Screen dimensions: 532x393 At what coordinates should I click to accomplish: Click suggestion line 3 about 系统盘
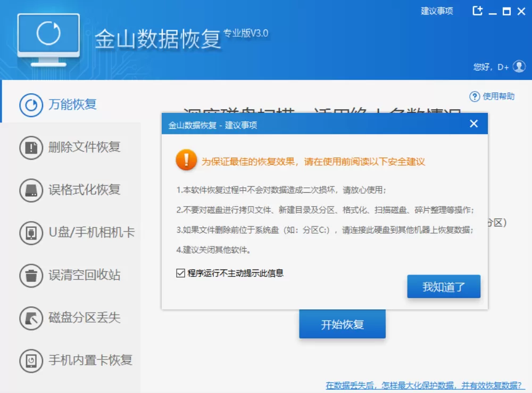coord(325,230)
